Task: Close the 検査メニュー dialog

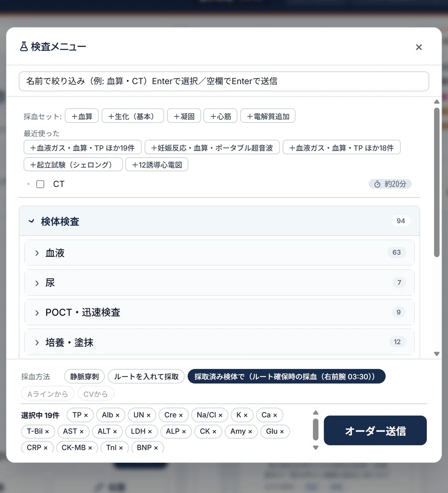Action: 419,47
